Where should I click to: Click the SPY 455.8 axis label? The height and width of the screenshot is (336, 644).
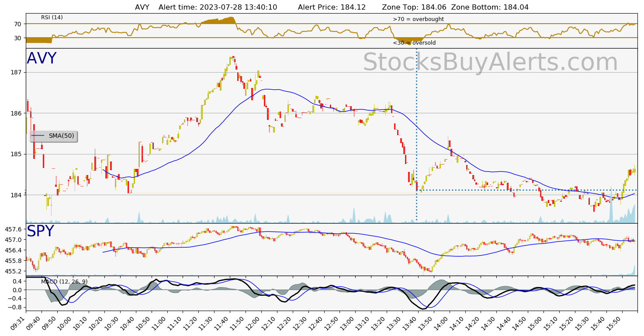[14, 261]
